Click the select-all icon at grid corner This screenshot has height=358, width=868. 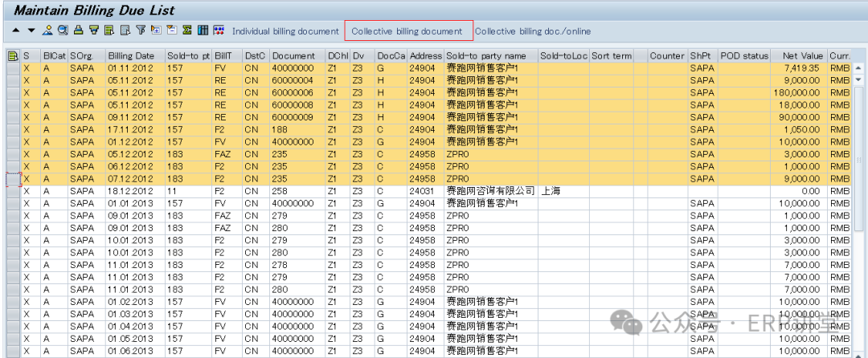[13, 56]
